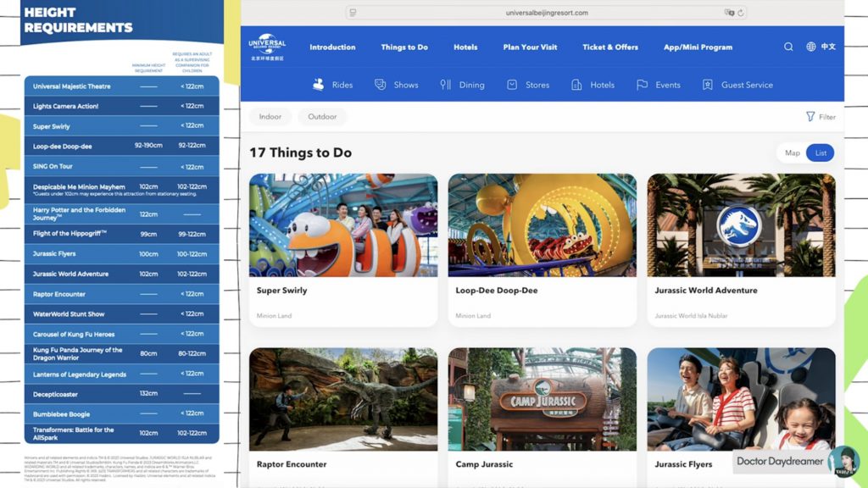Select the Dining fork-and-knife icon
Screen dimensions: 868x488
point(445,85)
